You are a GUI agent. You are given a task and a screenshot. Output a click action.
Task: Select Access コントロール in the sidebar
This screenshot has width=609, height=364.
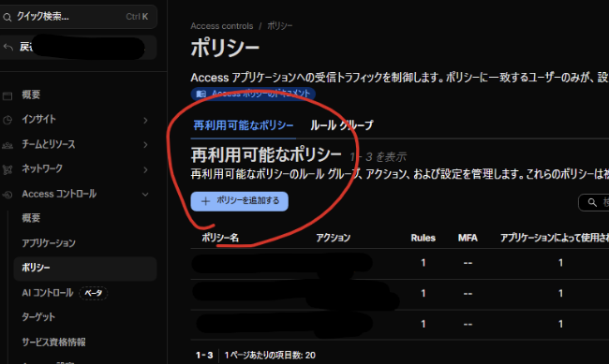pos(59,194)
